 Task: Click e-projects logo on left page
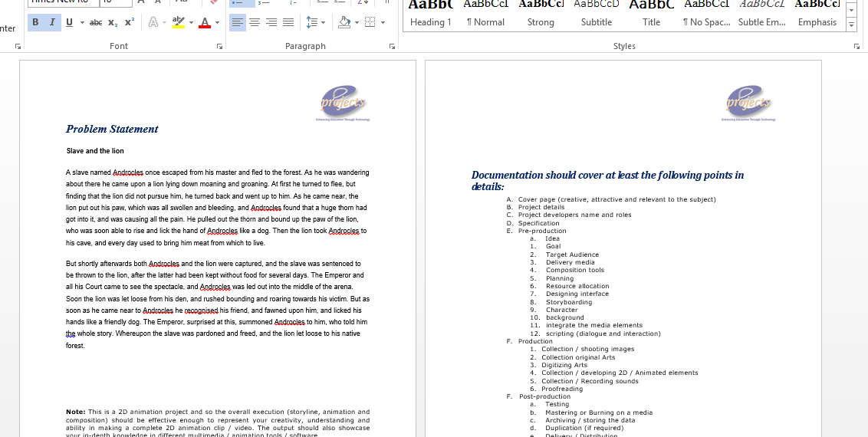coord(344,103)
